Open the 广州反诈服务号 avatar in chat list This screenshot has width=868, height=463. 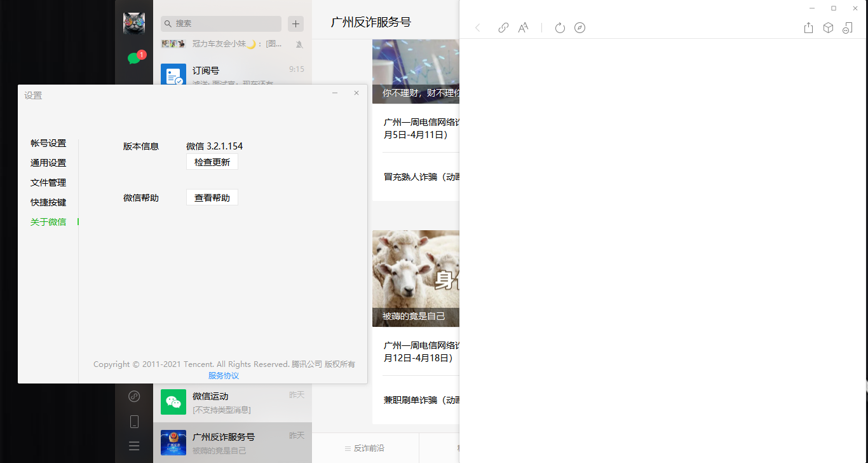click(x=173, y=443)
